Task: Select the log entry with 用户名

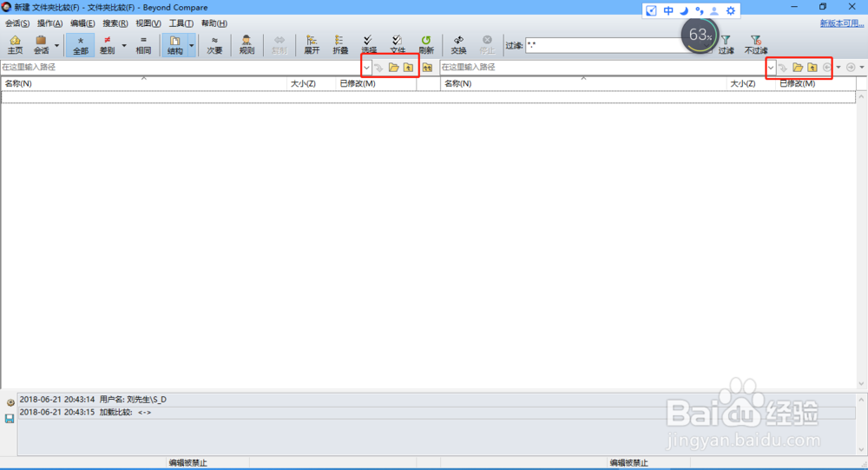Action: pos(437,399)
